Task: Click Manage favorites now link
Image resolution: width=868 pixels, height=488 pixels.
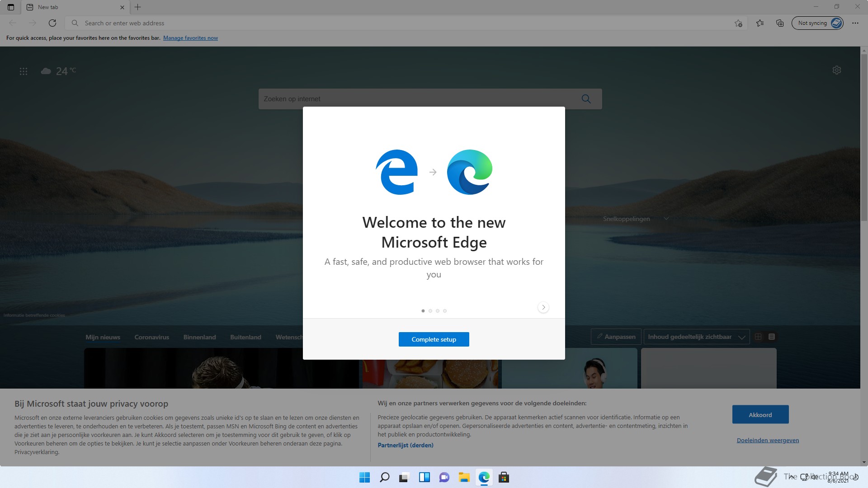Action: pyautogui.click(x=190, y=38)
